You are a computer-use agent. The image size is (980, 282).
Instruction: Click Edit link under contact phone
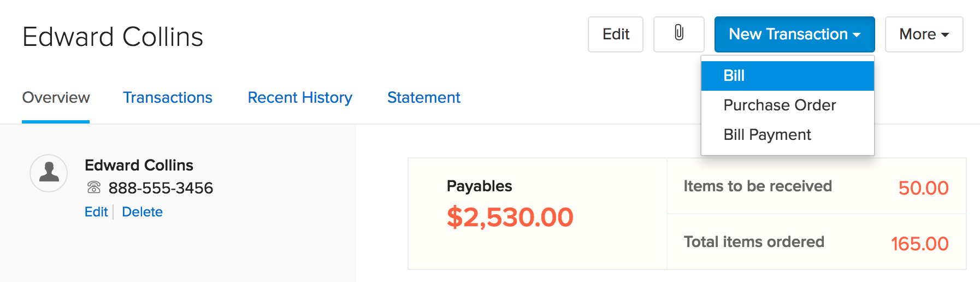click(x=96, y=211)
